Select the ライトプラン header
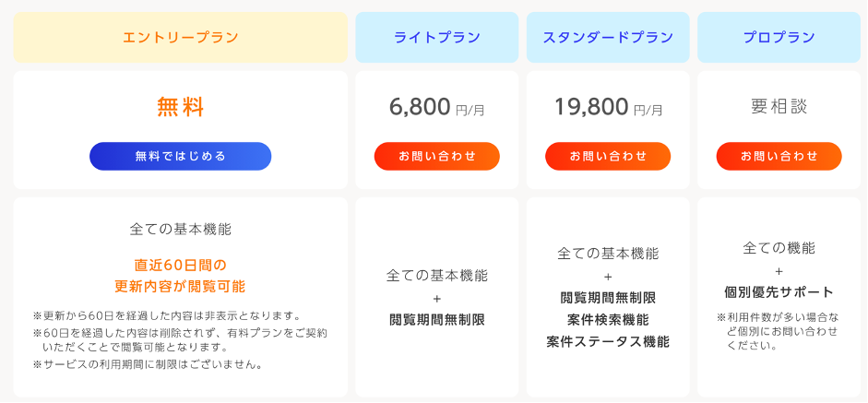The height and width of the screenshot is (403, 868). click(437, 37)
